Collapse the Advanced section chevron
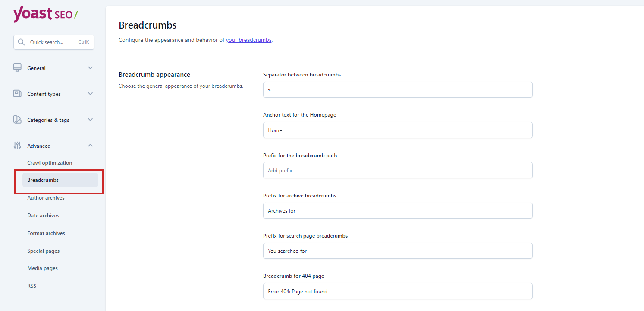Screen dimensions: 644x311 pyautogui.click(x=90, y=146)
